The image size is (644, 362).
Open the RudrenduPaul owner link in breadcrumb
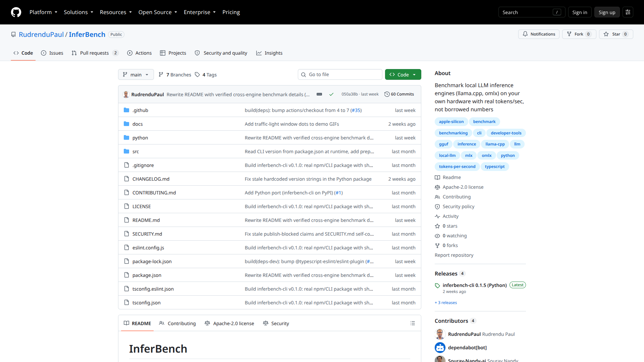(x=41, y=35)
